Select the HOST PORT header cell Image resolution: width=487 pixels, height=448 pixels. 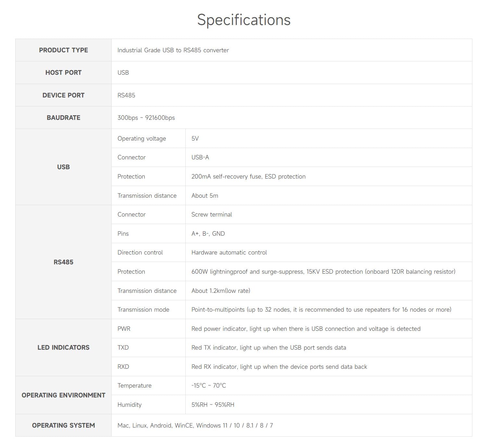(x=63, y=73)
